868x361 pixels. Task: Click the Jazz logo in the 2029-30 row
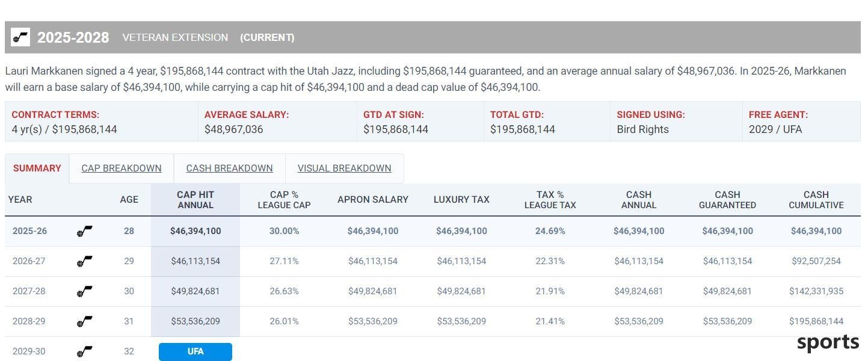point(85,351)
